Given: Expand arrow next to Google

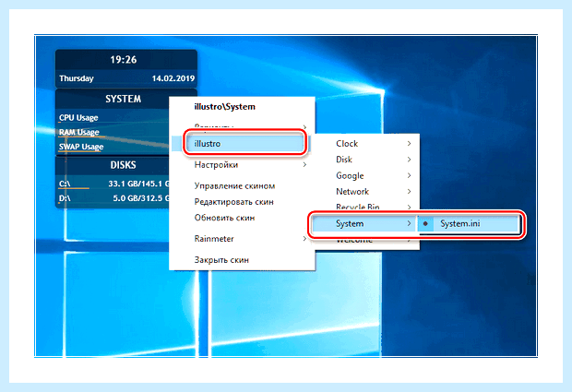Looking at the screenshot, I should (409, 175).
